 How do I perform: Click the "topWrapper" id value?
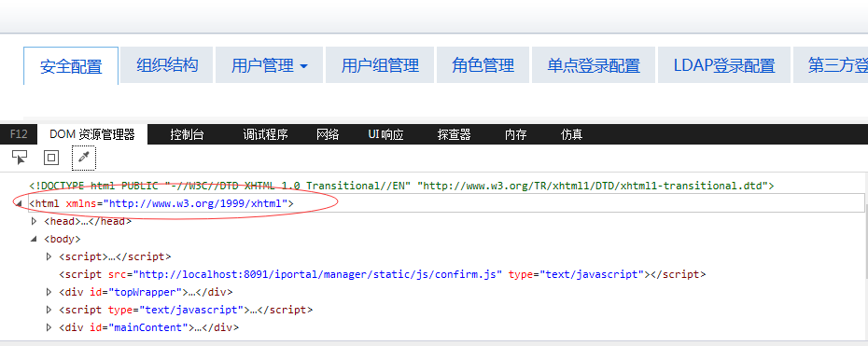[x=148, y=292]
